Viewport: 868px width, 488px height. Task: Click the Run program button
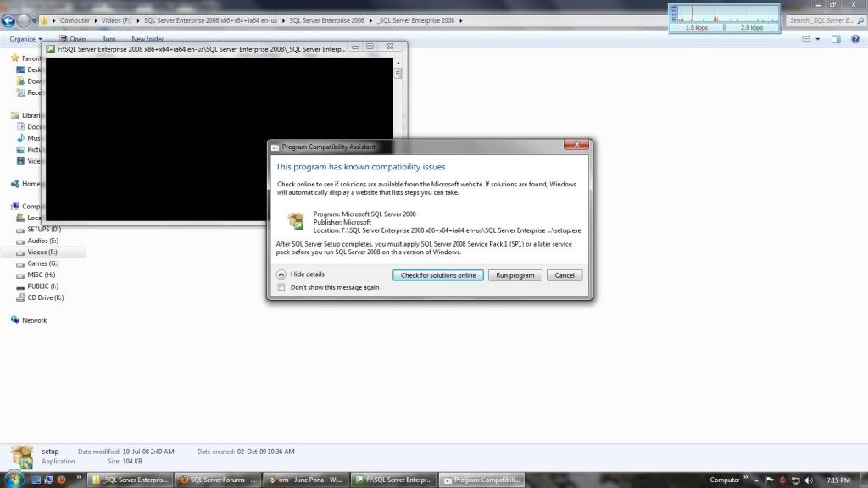pos(515,275)
